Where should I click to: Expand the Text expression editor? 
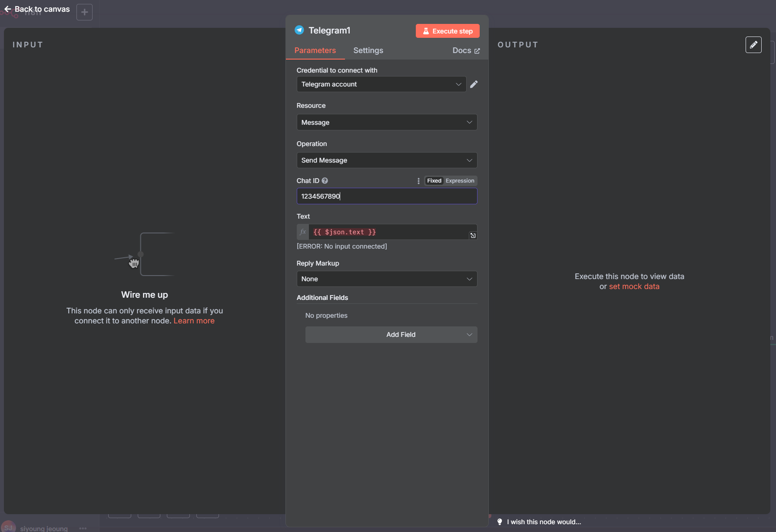pos(473,236)
